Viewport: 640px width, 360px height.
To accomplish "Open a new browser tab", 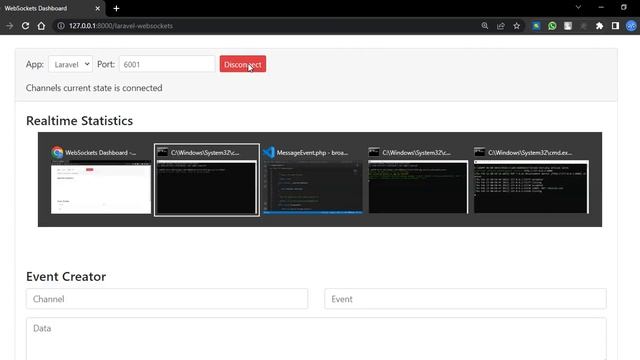I will pyautogui.click(x=116, y=8).
